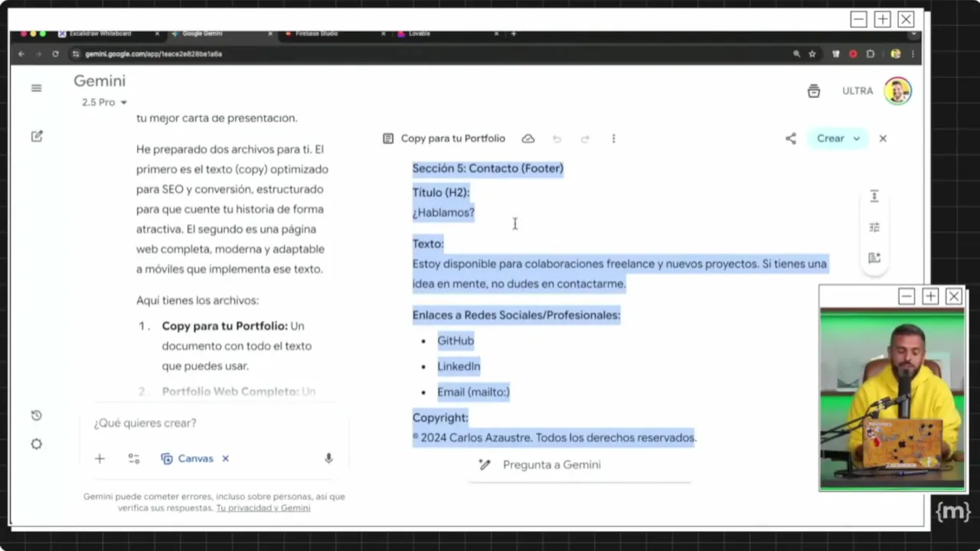Click the Crear button

pyautogui.click(x=830, y=139)
